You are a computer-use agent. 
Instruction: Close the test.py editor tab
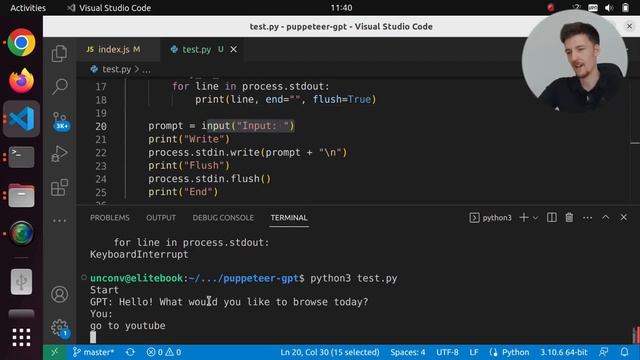click(x=233, y=49)
